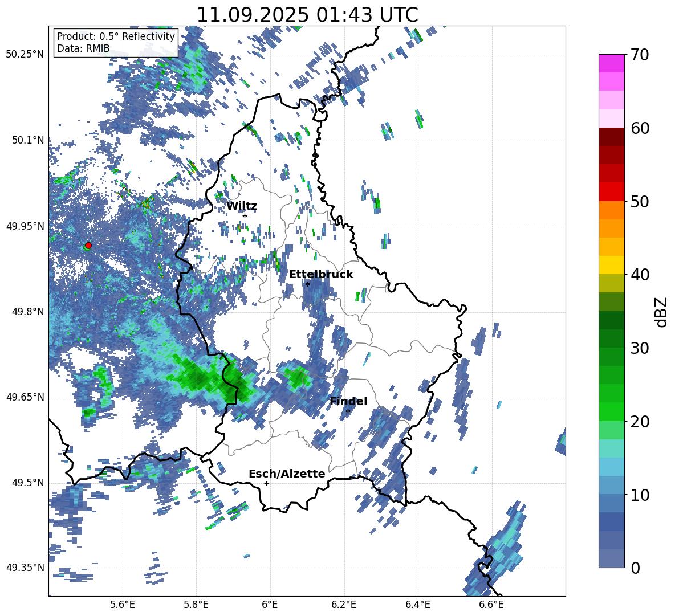Image resolution: width=675 pixels, height=616 pixels.
Task: Click the 6.6°E longitude label
Action: coord(491,605)
